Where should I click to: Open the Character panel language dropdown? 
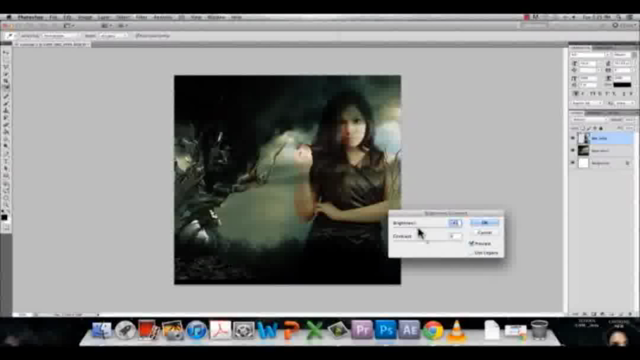coord(587,103)
